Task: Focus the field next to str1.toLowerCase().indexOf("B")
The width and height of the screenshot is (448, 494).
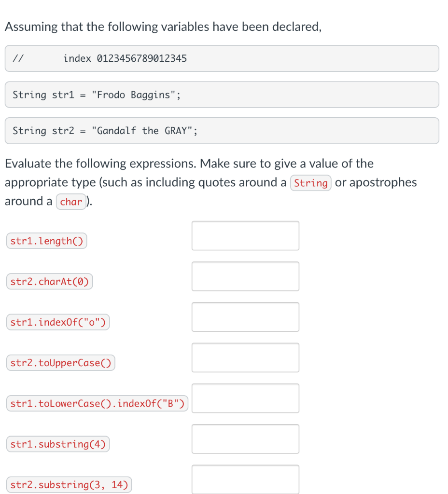Action: pos(245,398)
